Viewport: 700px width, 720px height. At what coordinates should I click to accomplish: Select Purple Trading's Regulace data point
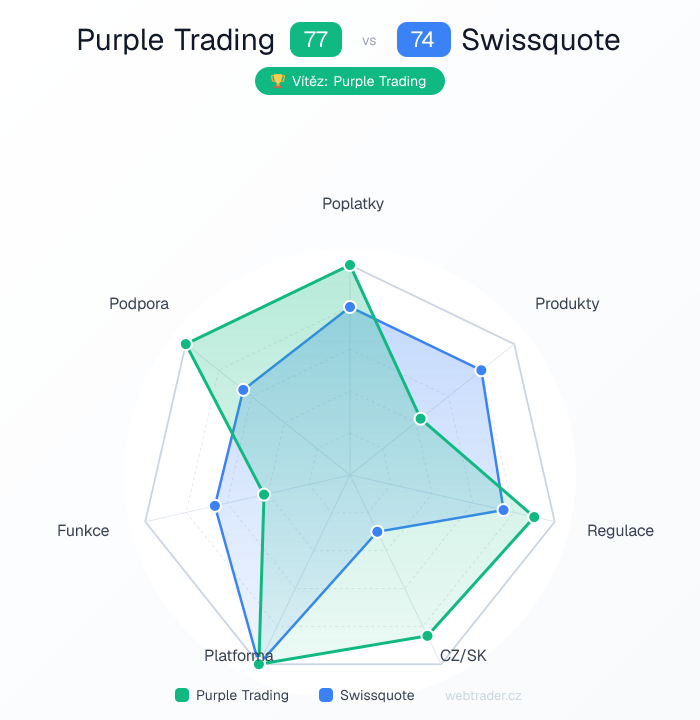(x=534, y=517)
